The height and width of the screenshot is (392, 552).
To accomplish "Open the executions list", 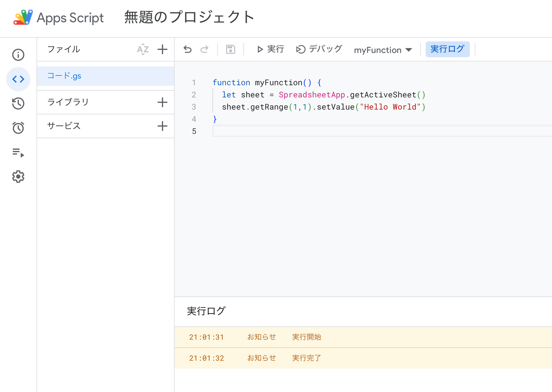I will pyautogui.click(x=18, y=152).
